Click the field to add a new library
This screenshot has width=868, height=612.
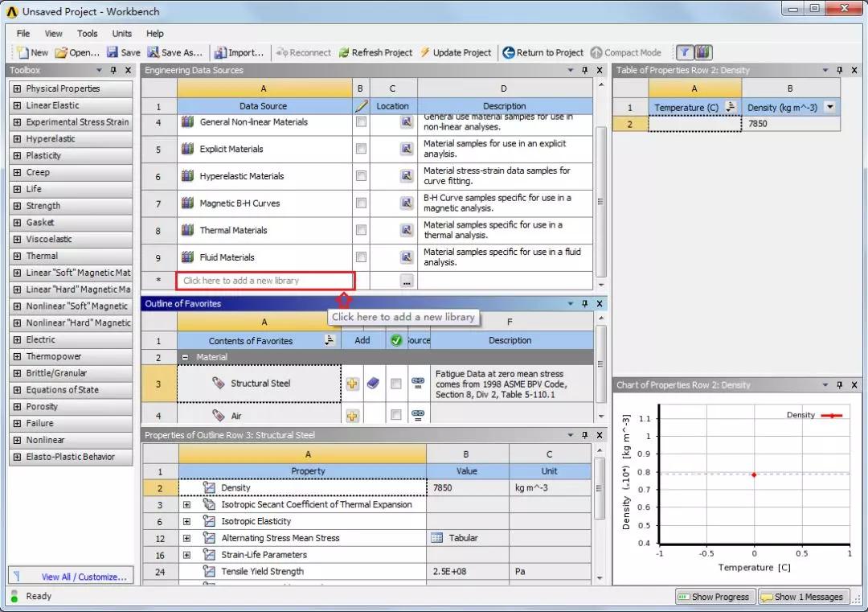point(265,281)
